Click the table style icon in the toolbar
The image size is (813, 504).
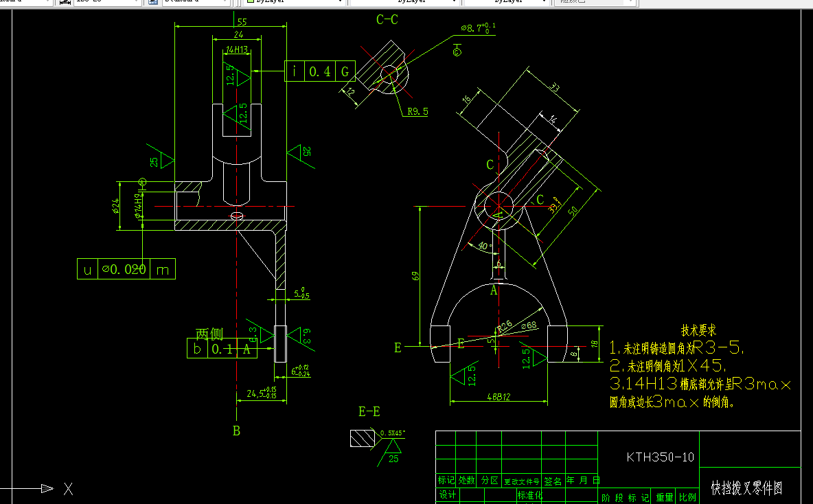(153, 2)
